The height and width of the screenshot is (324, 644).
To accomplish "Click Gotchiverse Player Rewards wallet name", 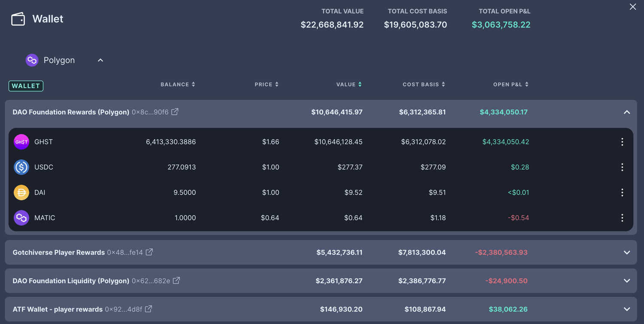I will coord(59,253).
